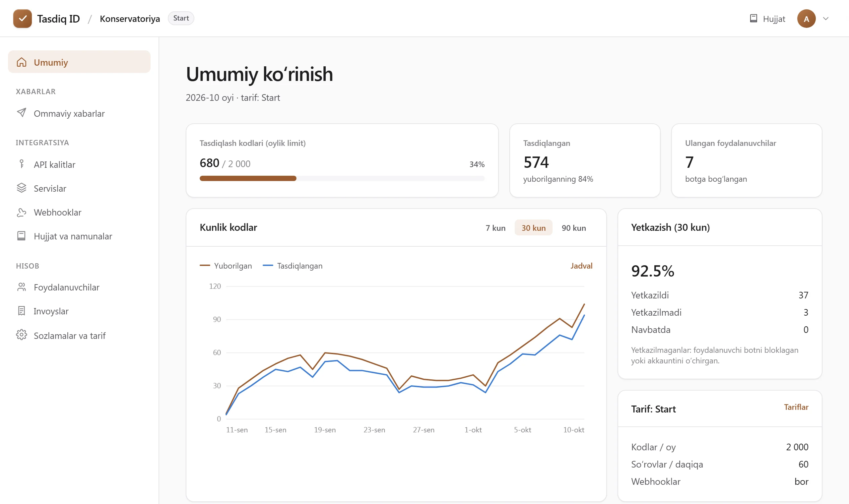The width and height of the screenshot is (849, 504).
Task: Click the paper plane icon for Ommaviy xabarlar
Action: click(22, 113)
